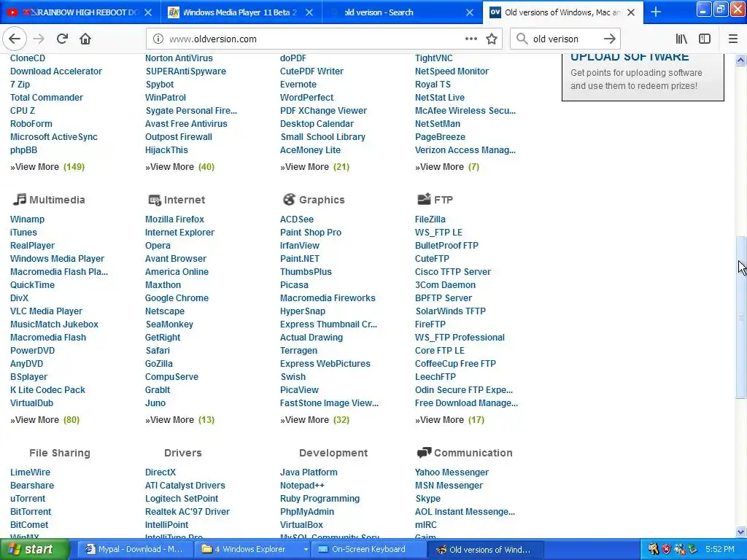
Task: Expand View More (40) list
Action: 179,167
